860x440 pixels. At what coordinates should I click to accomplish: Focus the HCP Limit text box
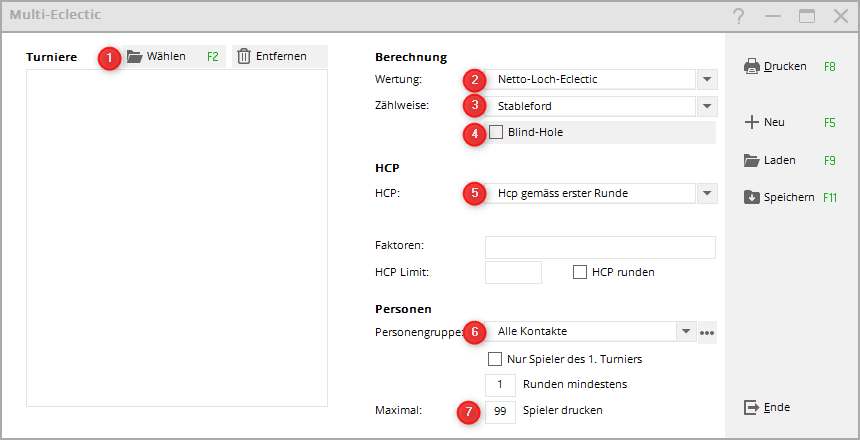click(x=513, y=272)
